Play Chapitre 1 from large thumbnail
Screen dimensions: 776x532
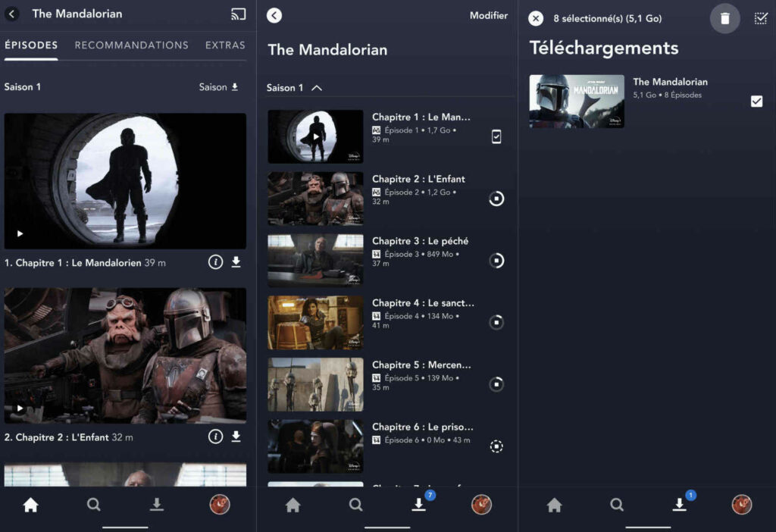tap(125, 180)
